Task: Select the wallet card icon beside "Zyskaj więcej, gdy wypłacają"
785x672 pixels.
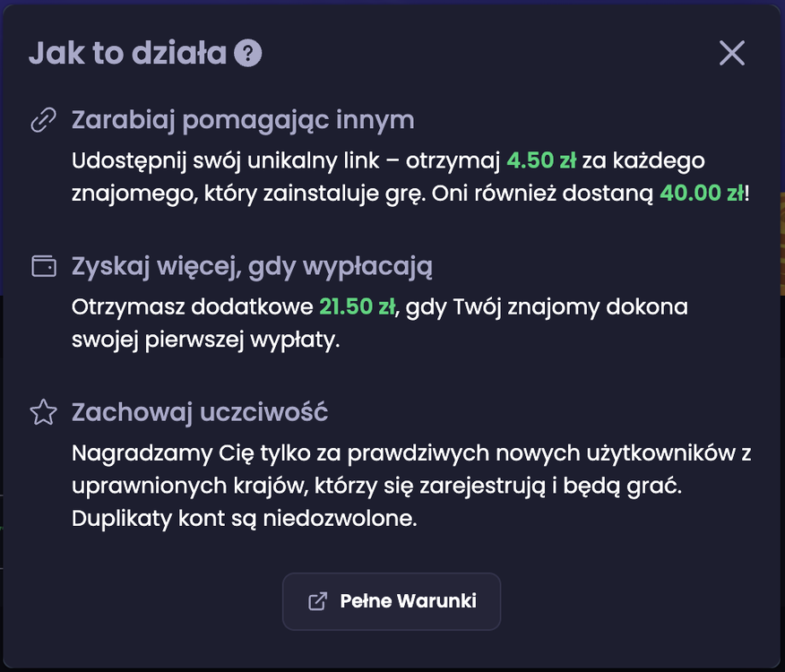Action: pyautogui.click(x=42, y=264)
